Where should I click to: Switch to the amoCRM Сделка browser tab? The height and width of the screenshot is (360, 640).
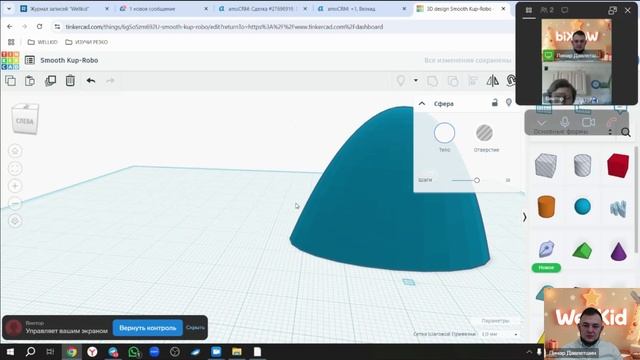(x=263, y=9)
